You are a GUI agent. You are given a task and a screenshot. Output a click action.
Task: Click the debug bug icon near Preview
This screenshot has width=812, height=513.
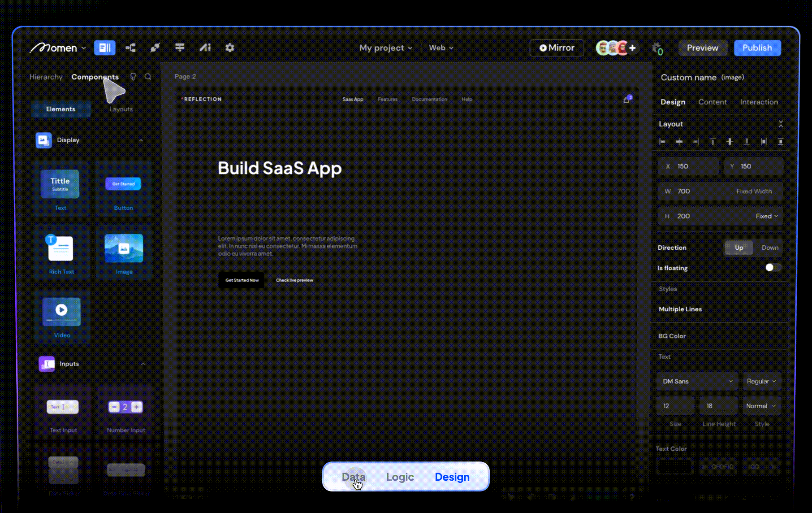click(x=657, y=48)
